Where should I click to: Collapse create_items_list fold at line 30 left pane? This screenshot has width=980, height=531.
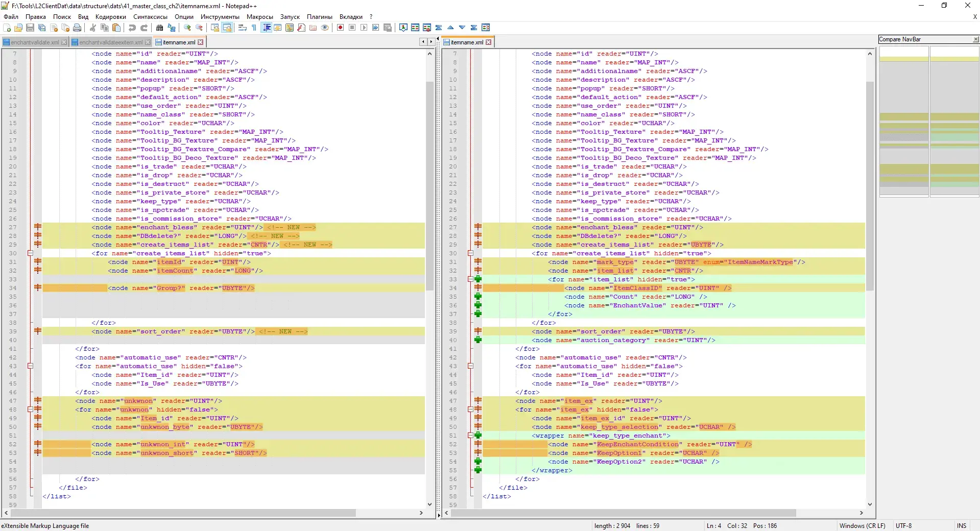pos(30,253)
